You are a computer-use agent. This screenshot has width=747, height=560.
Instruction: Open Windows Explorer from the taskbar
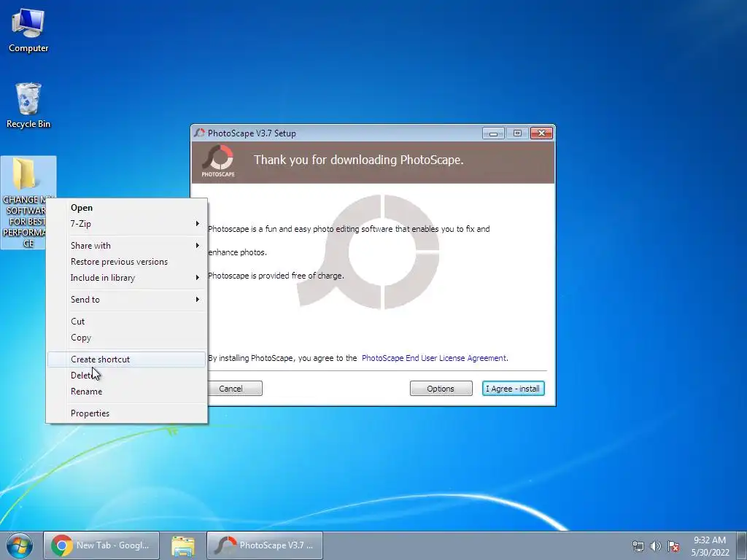183,545
